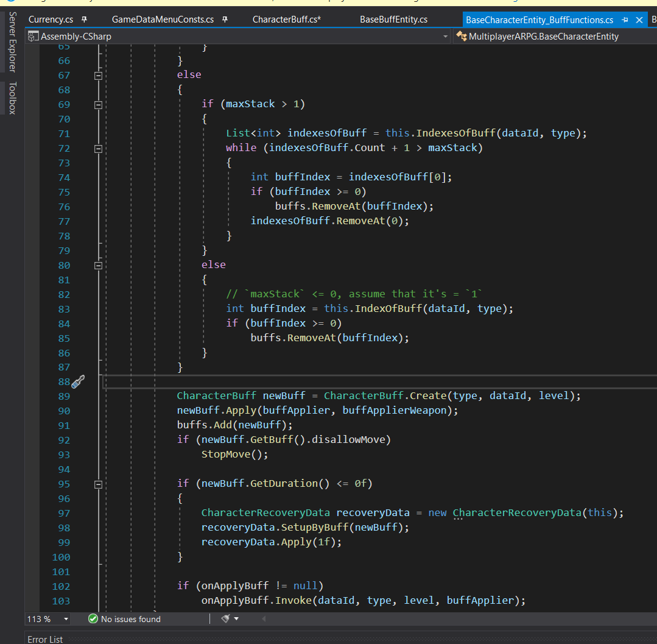The width and height of the screenshot is (657, 644).
Task: Open the Toolbox side panel
Action: (13, 99)
